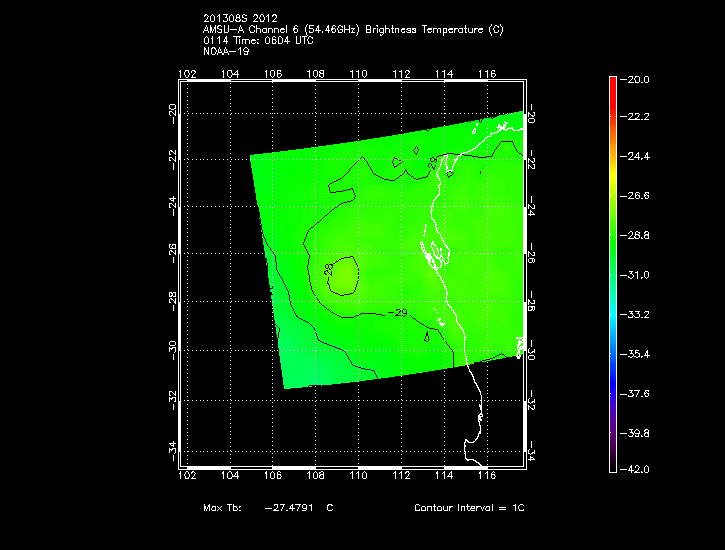Click the -32 latitude label on left axis
Screen dimensions: 725x550
[173, 397]
